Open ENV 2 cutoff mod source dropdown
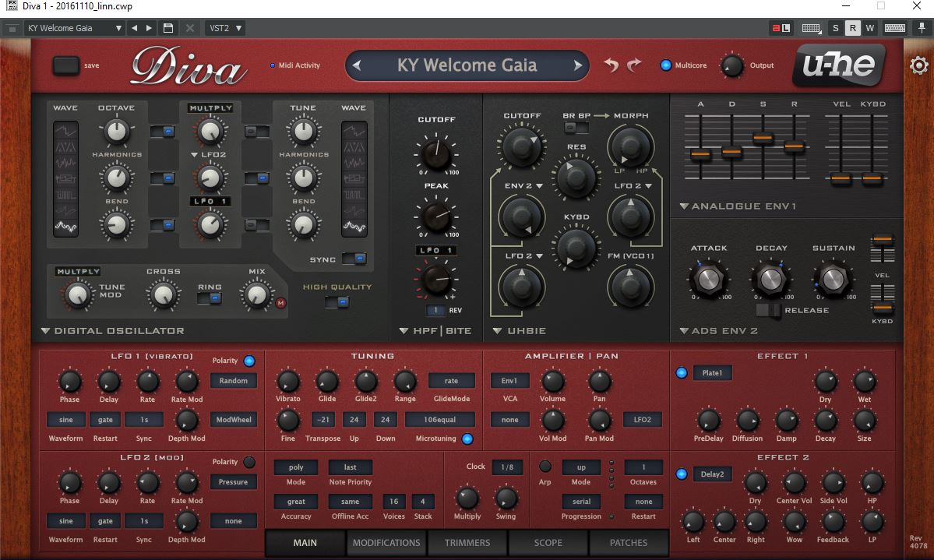The width and height of the screenshot is (934, 560). 523,186
